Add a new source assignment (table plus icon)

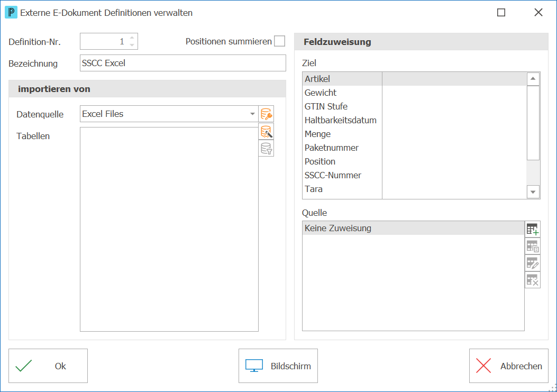point(533,229)
